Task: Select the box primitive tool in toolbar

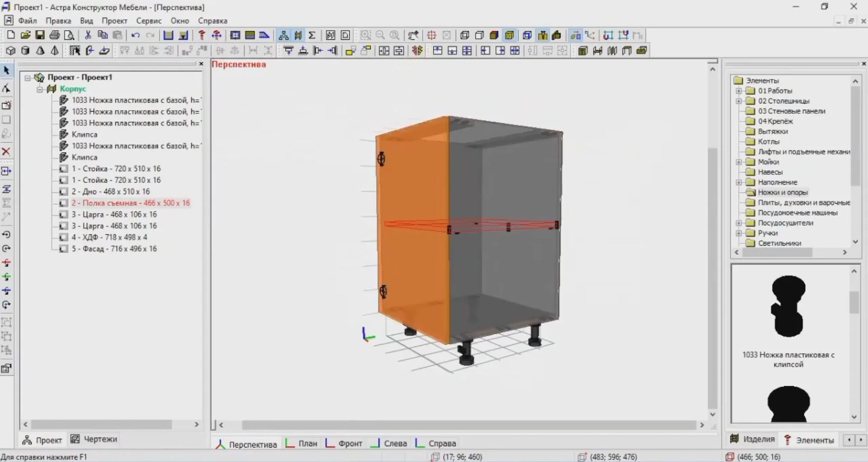Action: coord(10,51)
